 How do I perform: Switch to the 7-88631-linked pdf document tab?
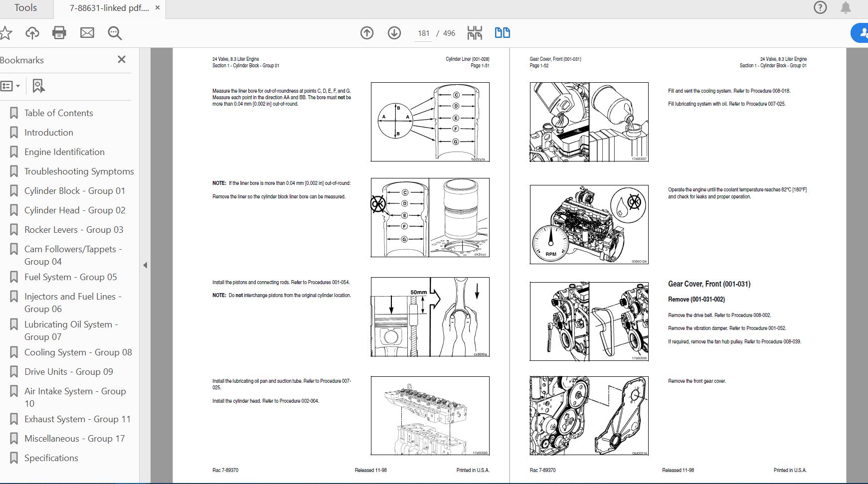point(109,8)
